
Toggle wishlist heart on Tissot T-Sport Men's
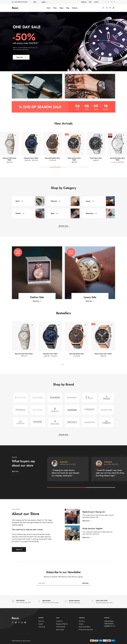coord(102,135)
